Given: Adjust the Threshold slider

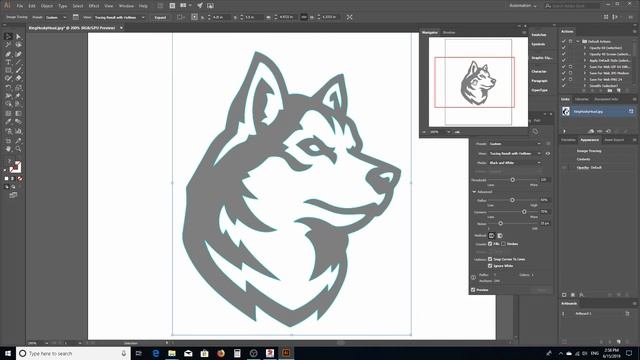Looking at the screenshot, I should pyautogui.click(x=512, y=180).
